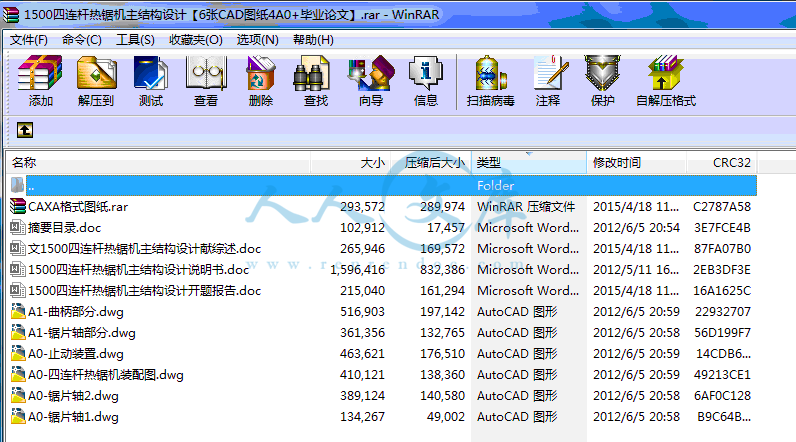Viewport: 796px width, 442px height.
Task: Run the Test (测试) archive tool
Action: tap(151, 74)
